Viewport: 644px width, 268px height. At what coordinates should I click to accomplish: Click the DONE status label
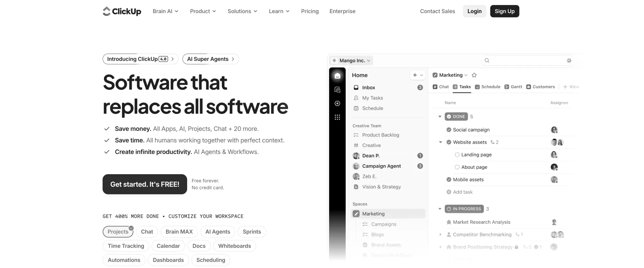(x=456, y=117)
